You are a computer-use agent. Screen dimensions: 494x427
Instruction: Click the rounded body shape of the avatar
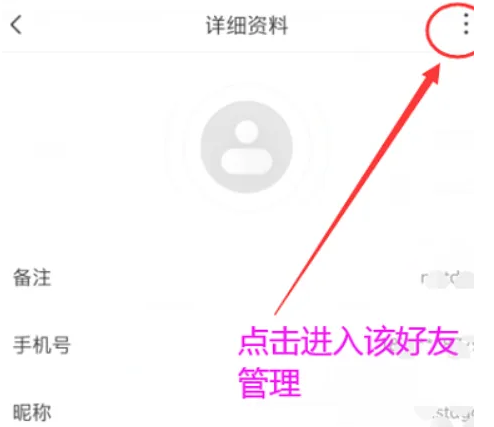point(247,162)
